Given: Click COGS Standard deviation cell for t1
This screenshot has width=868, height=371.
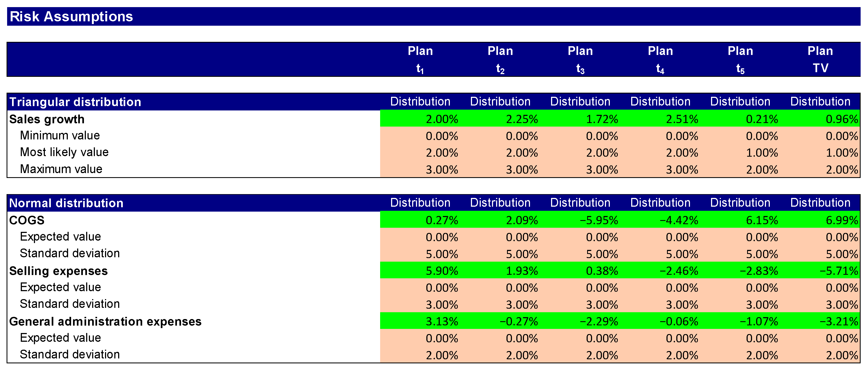Looking at the screenshot, I should 441,254.
